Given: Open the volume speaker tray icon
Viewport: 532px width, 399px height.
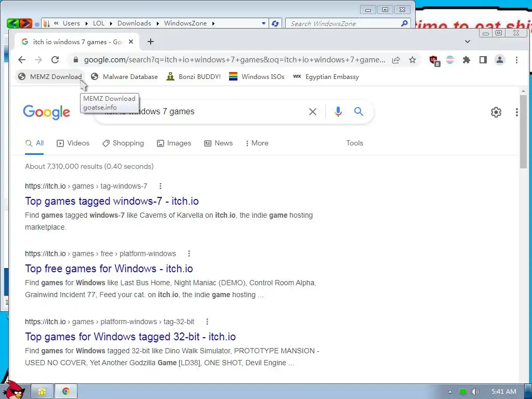Looking at the screenshot, I should [475, 392].
